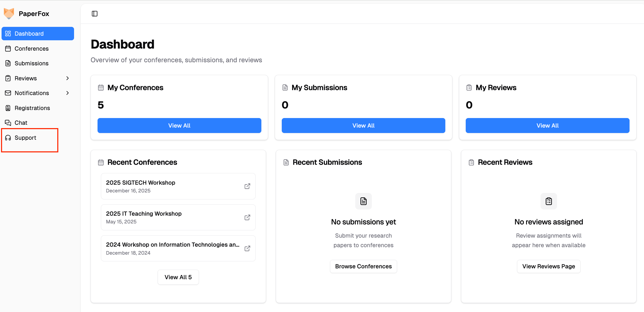
Task: Click clipboard icon above No reviews assigned
Action: click(549, 201)
